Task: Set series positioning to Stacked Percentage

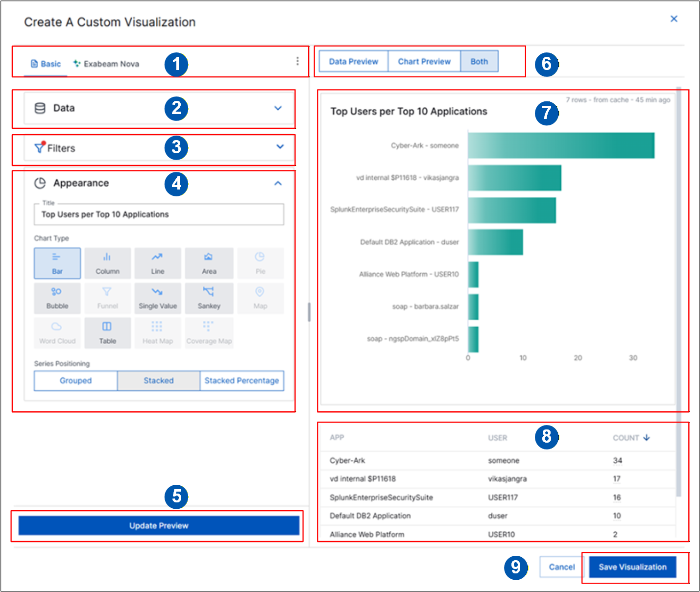Action: [242, 380]
